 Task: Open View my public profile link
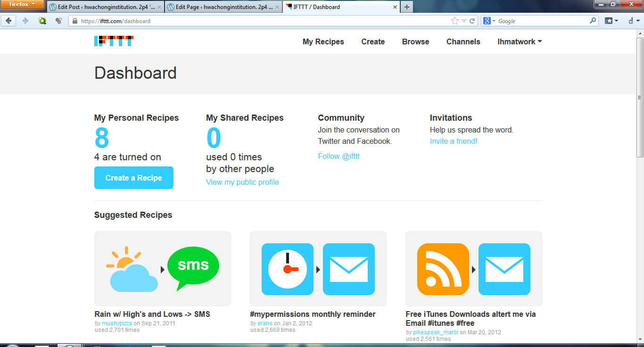pyautogui.click(x=242, y=182)
